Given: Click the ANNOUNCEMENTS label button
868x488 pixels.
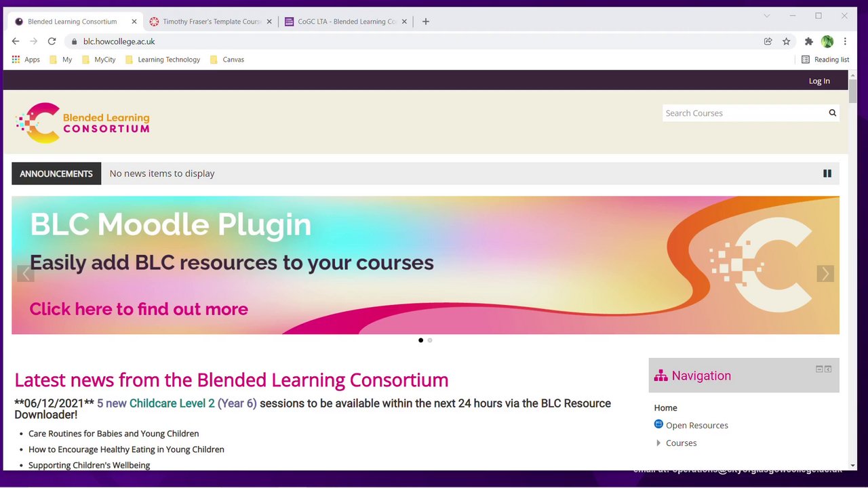Looking at the screenshot, I should coord(56,174).
